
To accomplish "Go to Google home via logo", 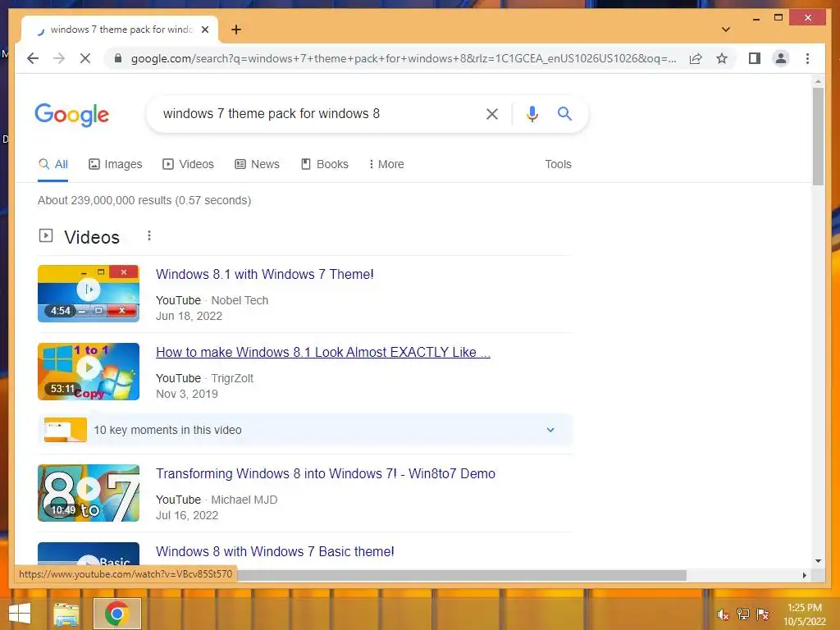I will tap(72, 115).
